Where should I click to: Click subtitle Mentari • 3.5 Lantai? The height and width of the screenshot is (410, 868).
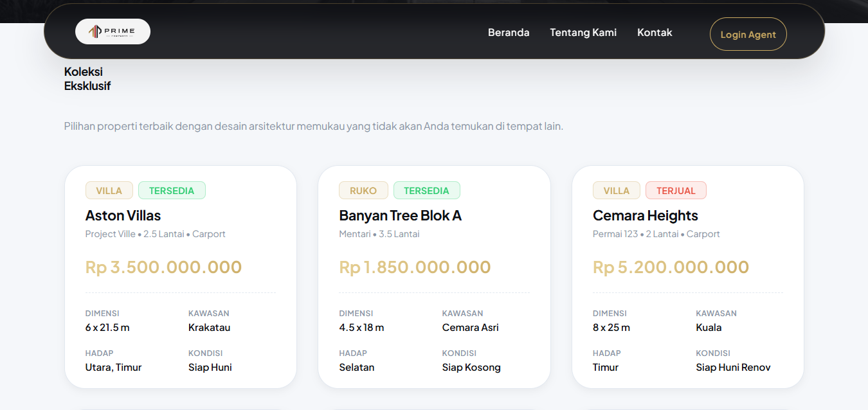point(379,234)
